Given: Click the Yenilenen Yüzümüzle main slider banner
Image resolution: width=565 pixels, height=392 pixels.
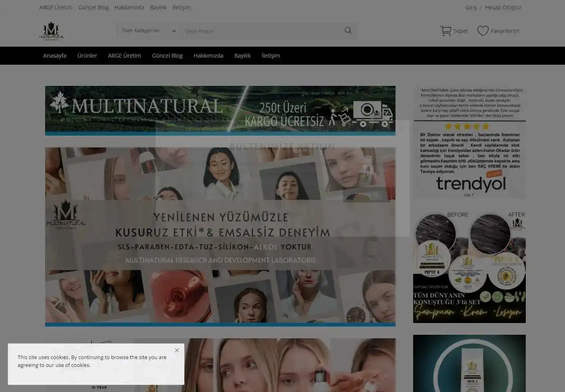Looking at the screenshot, I should (220, 237).
